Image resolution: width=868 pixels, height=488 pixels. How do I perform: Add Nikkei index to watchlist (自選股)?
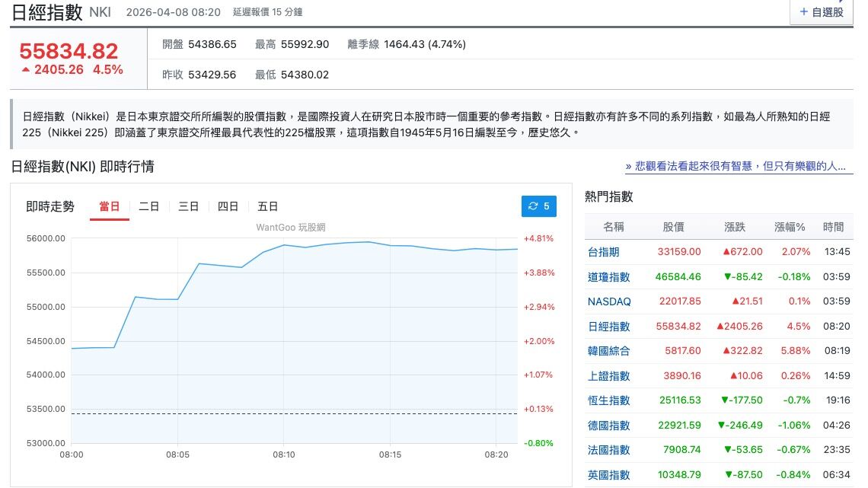click(x=822, y=12)
